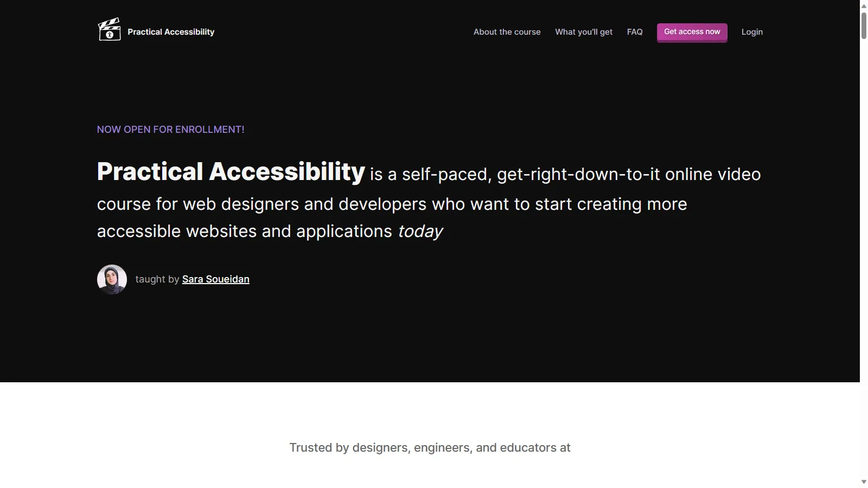Click the clapperboard logo icon
This screenshot has width=868, height=488.
click(x=109, y=30)
